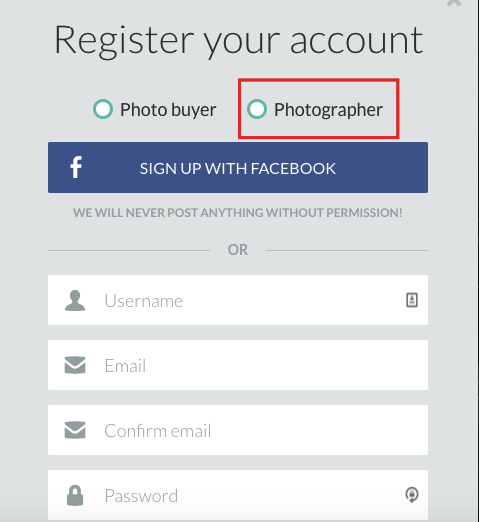The width and height of the screenshot is (479, 522).
Task: Click the password generator icon in Password field
Action: 412,495
